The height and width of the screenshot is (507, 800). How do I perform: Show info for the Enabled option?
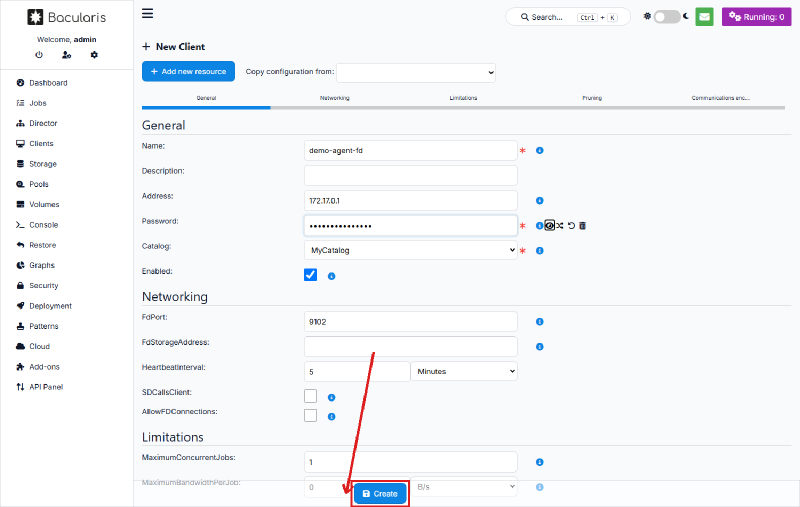[x=331, y=276]
